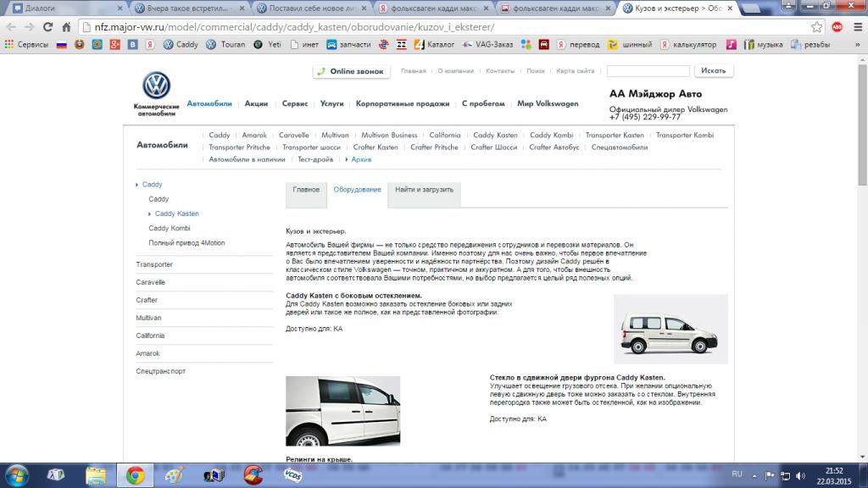Bookmark this page with the star icon
Screen dimensions: 868x488
pyautogui.click(x=816, y=26)
